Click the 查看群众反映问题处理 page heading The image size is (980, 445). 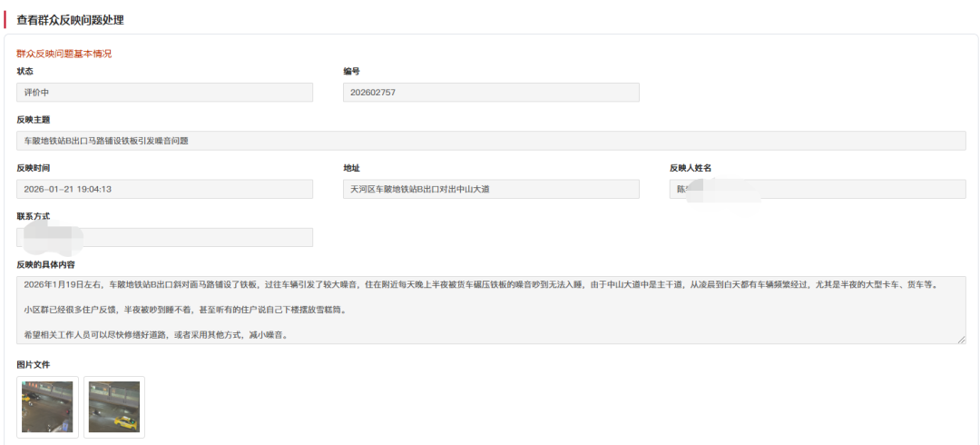tap(71, 20)
